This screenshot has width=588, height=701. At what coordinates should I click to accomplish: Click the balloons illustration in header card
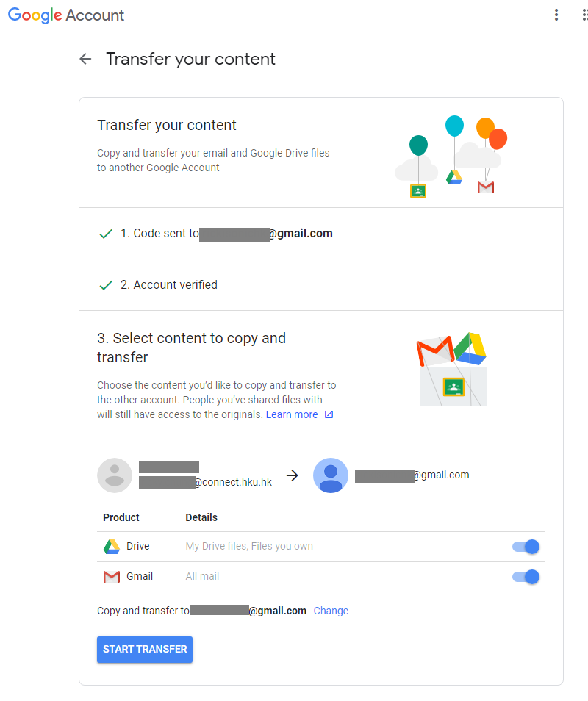tap(451, 156)
